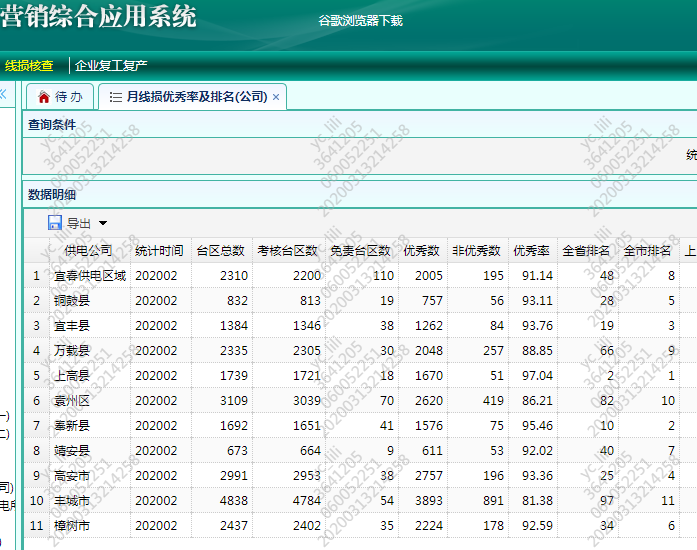Click the 优秀数 value 2757
Image resolution: width=697 pixels, height=550 pixels.
[429, 476]
